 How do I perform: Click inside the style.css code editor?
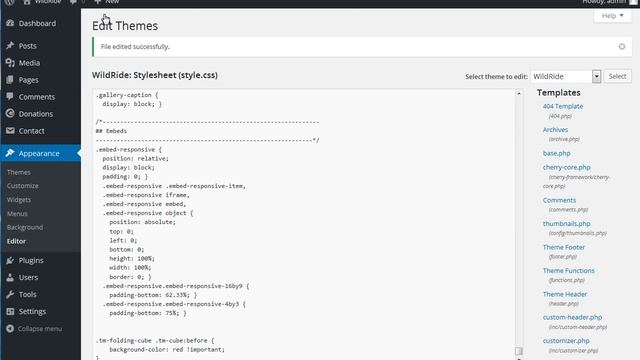304,224
